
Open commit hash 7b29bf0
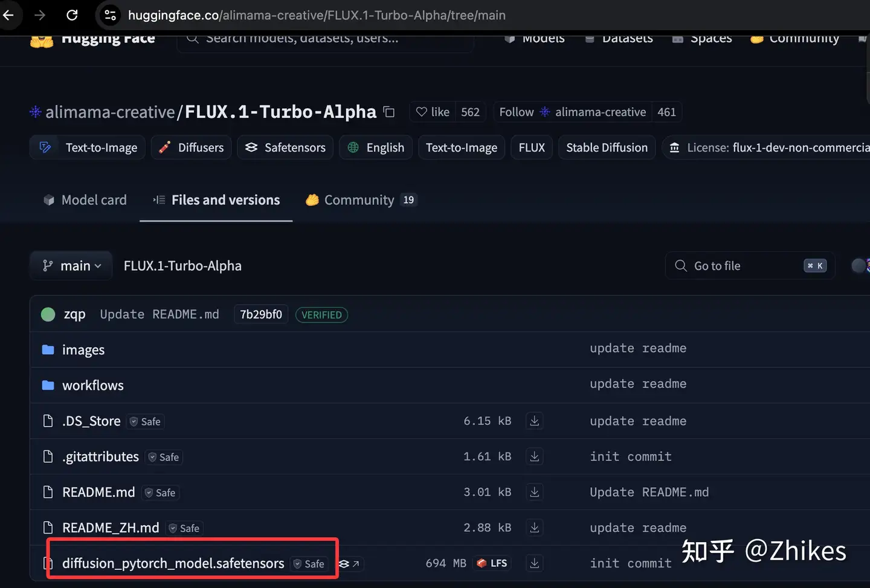(x=261, y=314)
